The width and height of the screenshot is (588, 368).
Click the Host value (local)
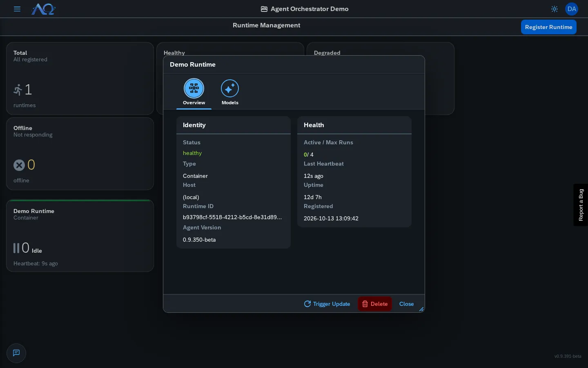[x=191, y=197]
